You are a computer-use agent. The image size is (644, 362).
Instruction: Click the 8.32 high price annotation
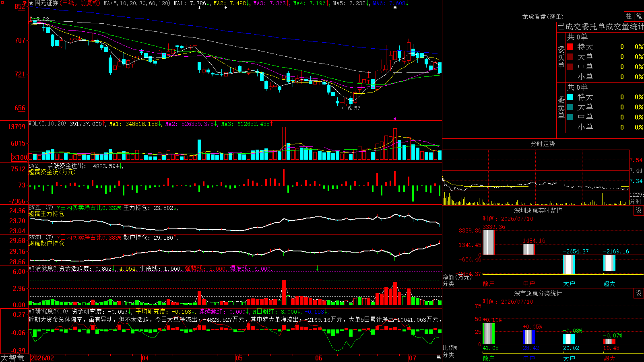pyautogui.click(x=42, y=19)
